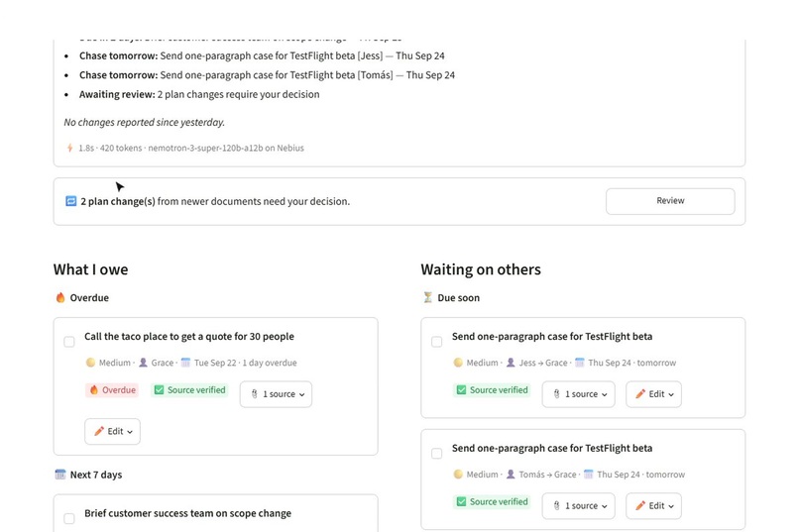Click the Tomás task's 'Send one-paragraph case' title
799x532 pixels.
pyautogui.click(x=552, y=449)
